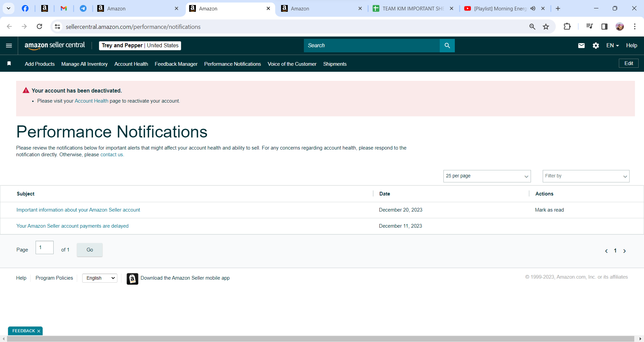Open the Chrome three-dot menu
The image size is (644, 342).
[635, 26]
